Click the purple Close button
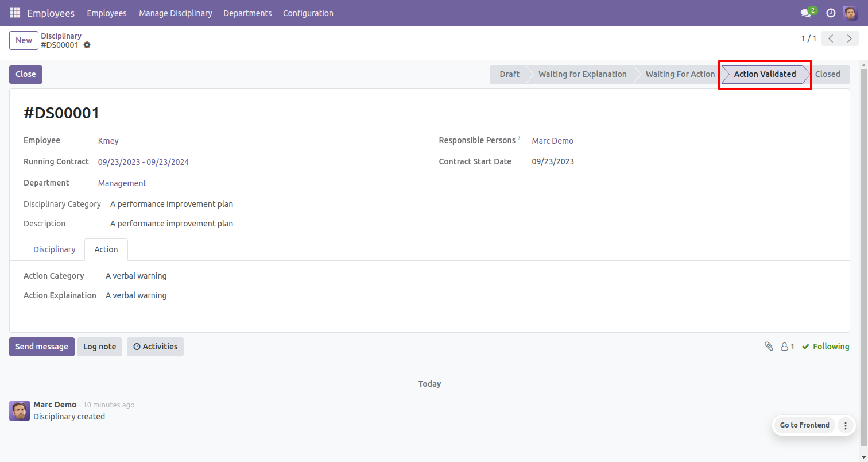The width and height of the screenshot is (868, 462). (x=26, y=74)
